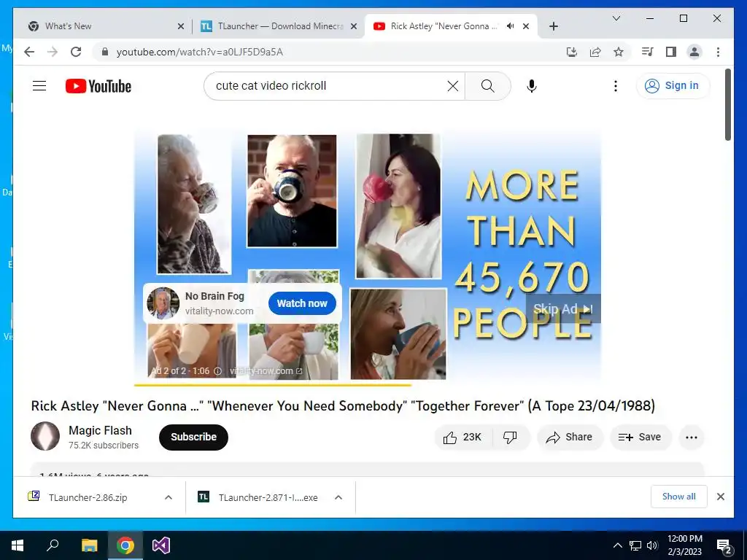Open taskbar clock showing 12:00 PM
747x560 pixels.
(x=684, y=545)
